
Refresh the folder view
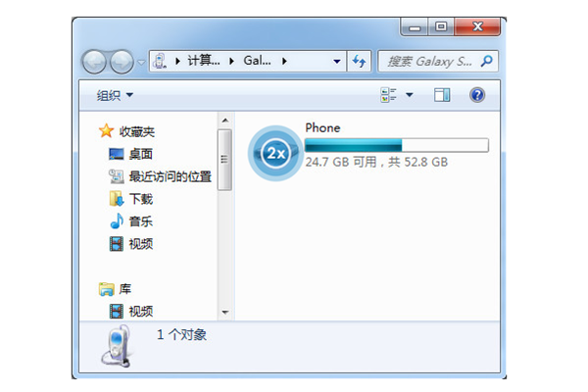(360, 61)
